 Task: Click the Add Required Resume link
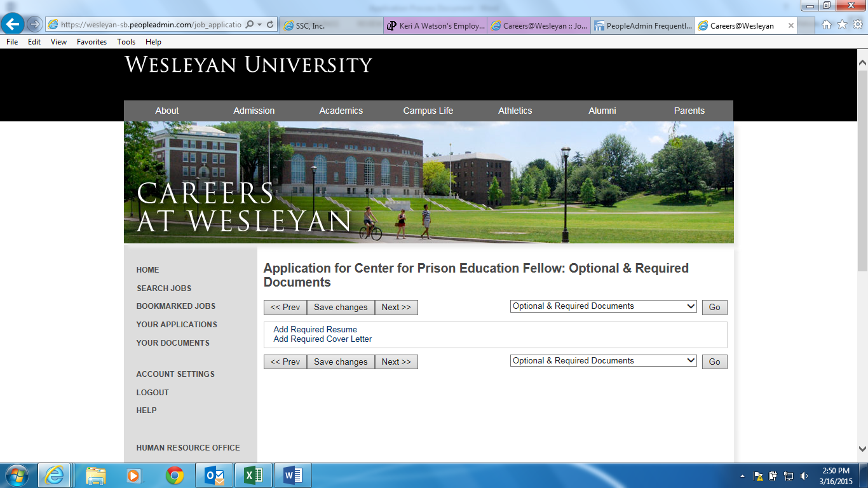click(x=315, y=329)
